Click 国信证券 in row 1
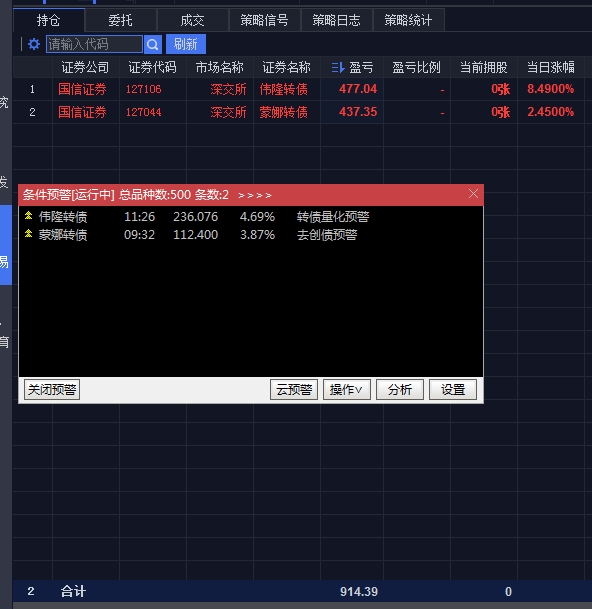 pyautogui.click(x=82, y=89)
